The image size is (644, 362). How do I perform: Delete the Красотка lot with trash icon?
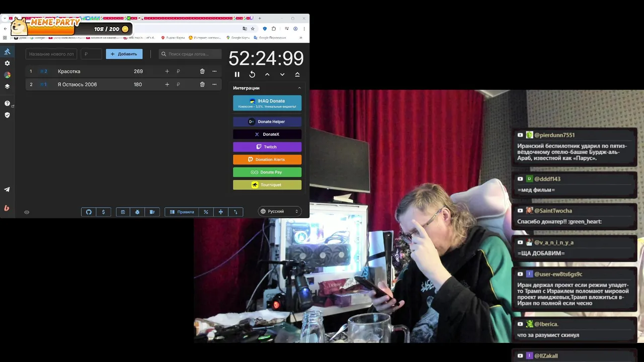202,71
